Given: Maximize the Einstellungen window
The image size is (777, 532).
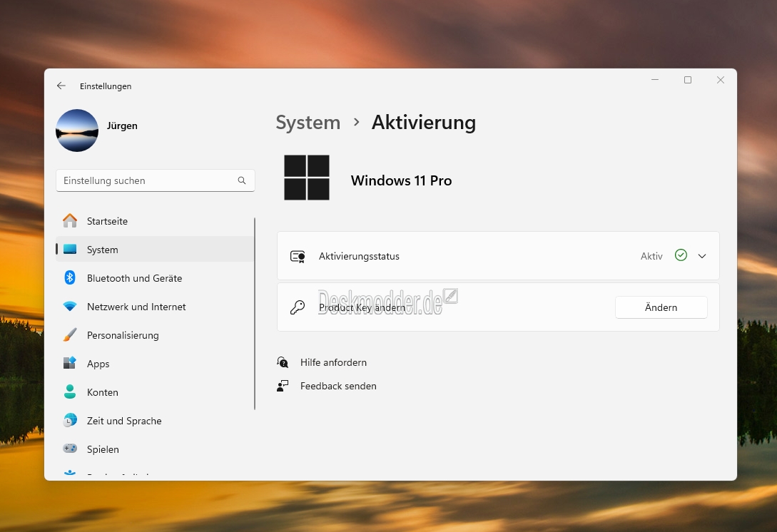Looking at the screenshot, I should (687, 80).
